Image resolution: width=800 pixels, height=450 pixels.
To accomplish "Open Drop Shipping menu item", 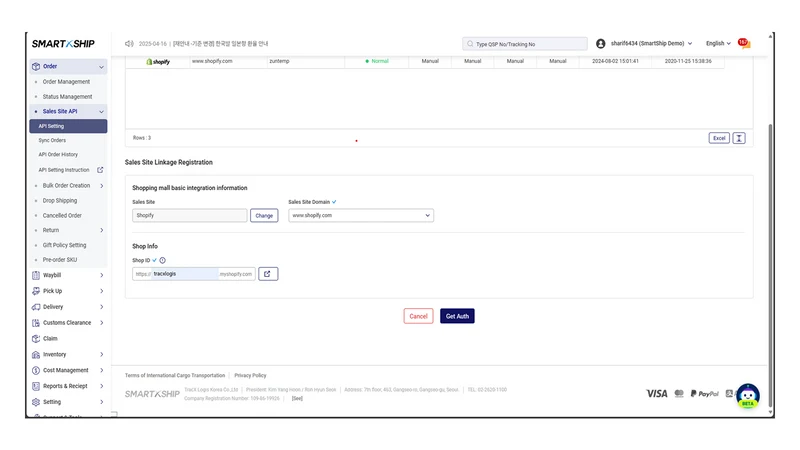I will coord(60,201).
